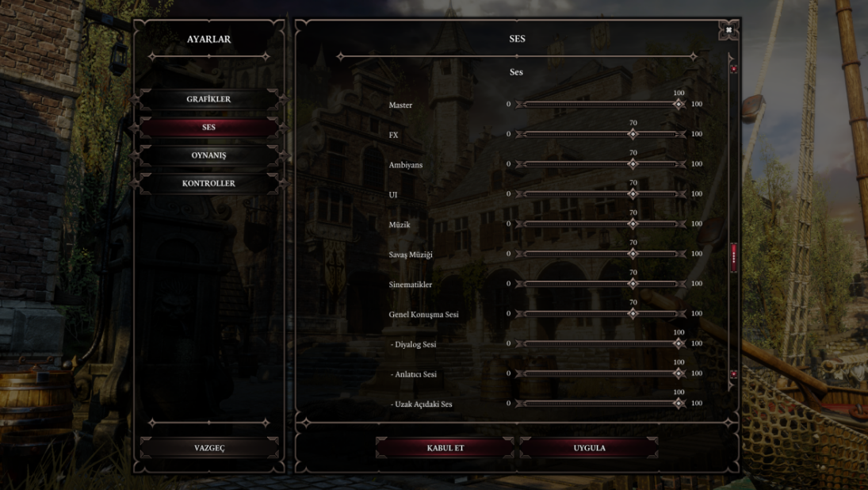Click the Genel Konuşma Sesi slider handle

point(633,313)
